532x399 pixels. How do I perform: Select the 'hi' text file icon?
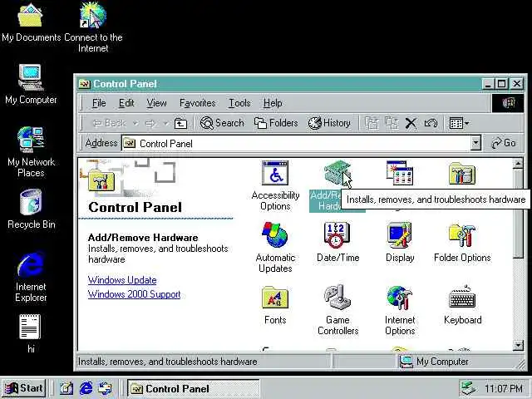tap(31, 334)
